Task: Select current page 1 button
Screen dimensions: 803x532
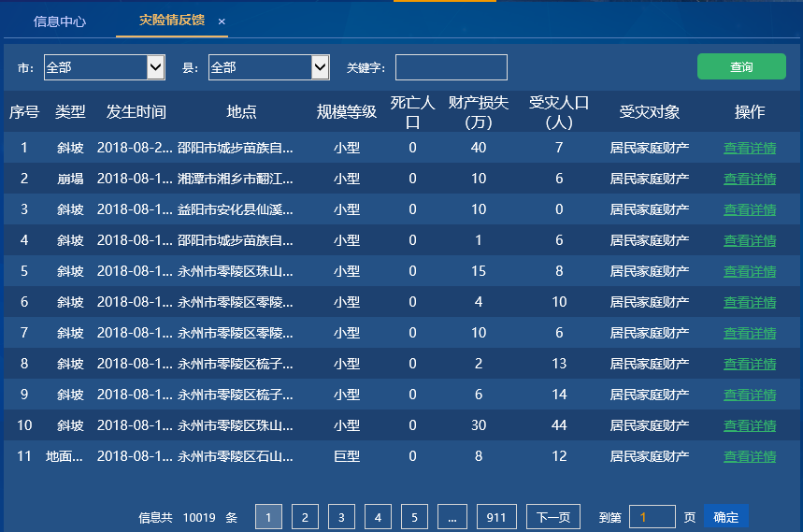Action: point(268,517)
